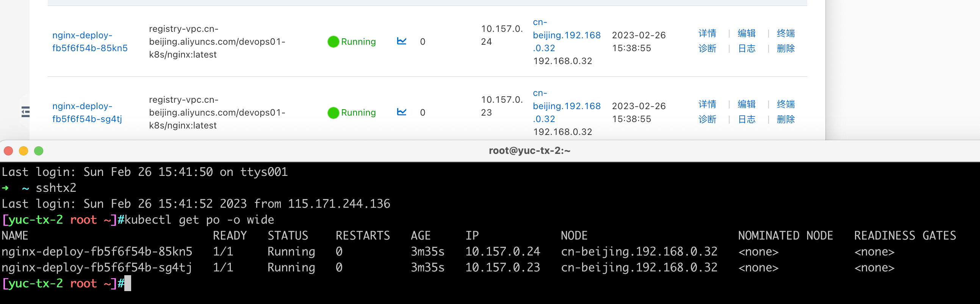Close the terminal window with red button
This screenshot has width=980, height=304.
(8, 151)
